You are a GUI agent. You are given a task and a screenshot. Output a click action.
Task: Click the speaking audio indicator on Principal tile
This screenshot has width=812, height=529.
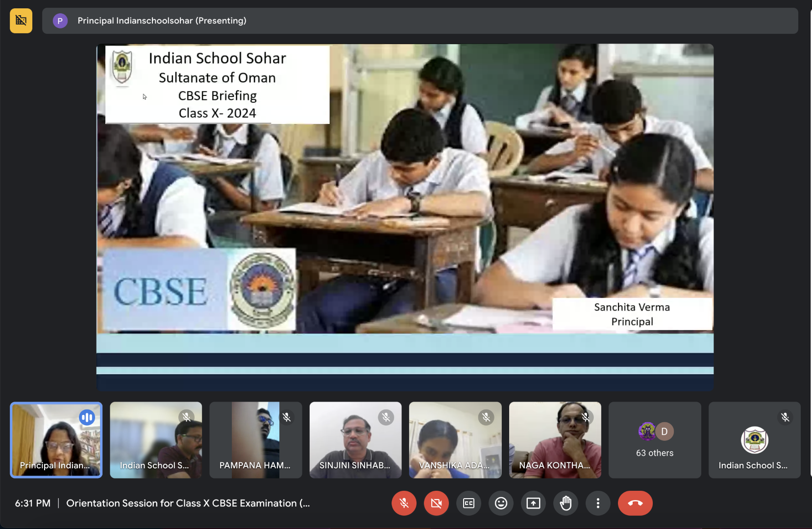pyautogui.click(x=87, y=417)
